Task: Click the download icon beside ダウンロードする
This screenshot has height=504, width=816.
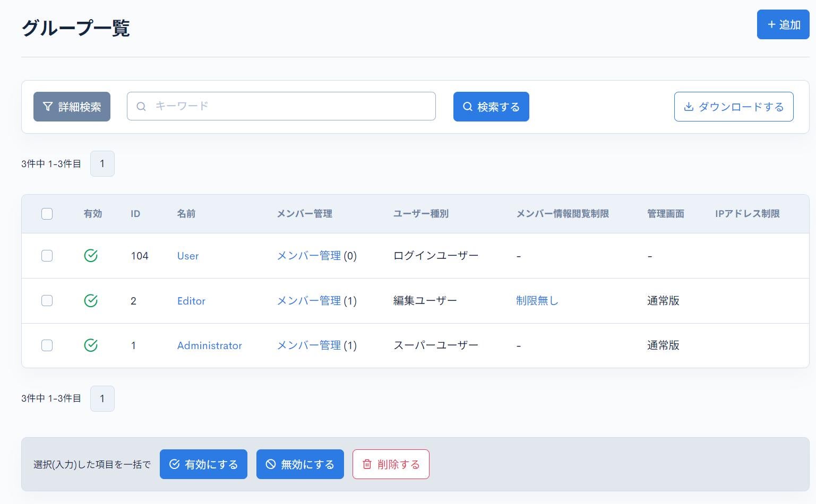Action: click(689, 107)
